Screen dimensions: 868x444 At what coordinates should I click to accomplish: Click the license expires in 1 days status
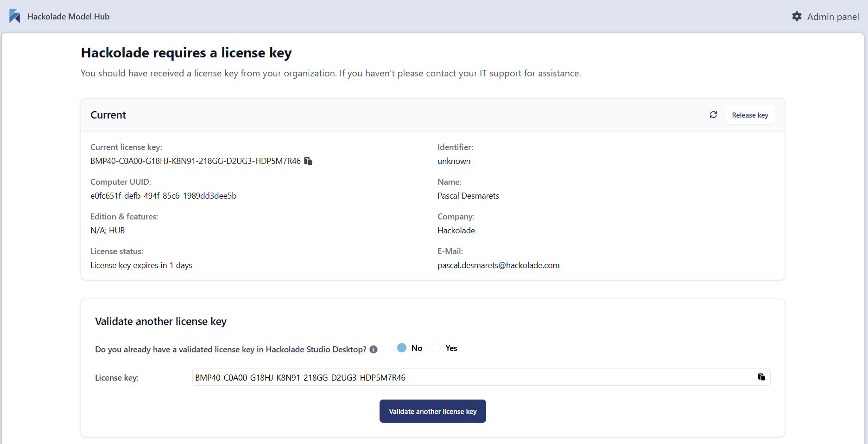[141, 265]
